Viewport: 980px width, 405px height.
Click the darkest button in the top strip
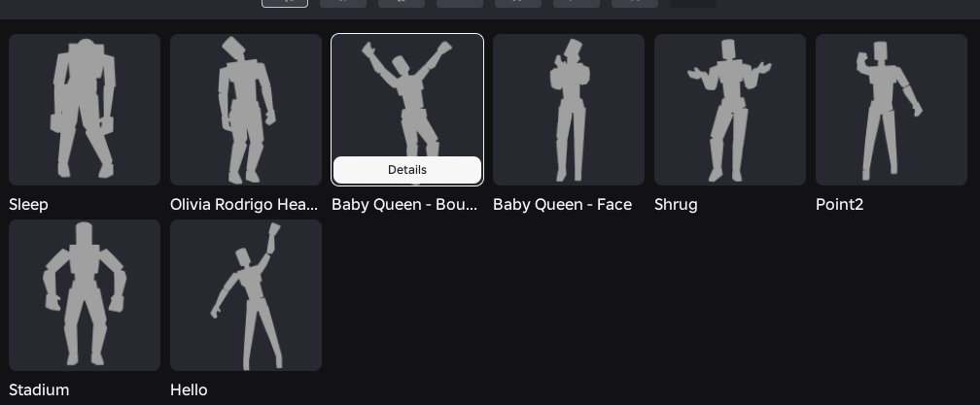tap(693, 3)
